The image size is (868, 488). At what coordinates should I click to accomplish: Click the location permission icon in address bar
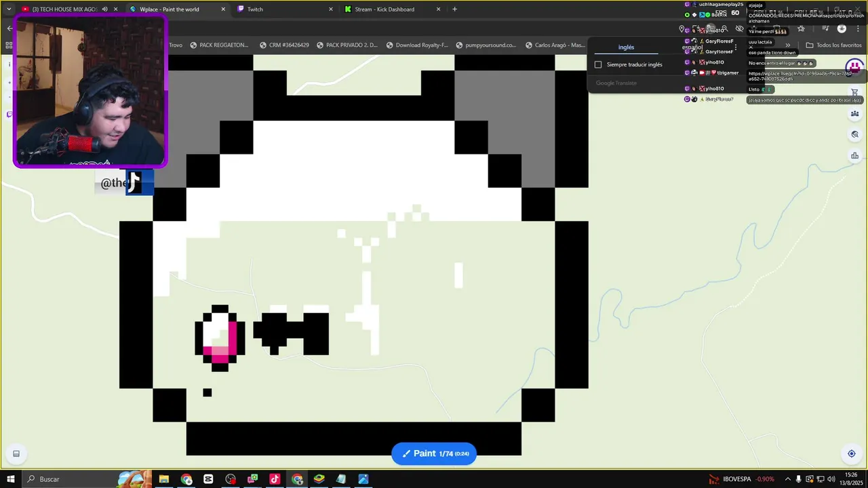(682, 29)
